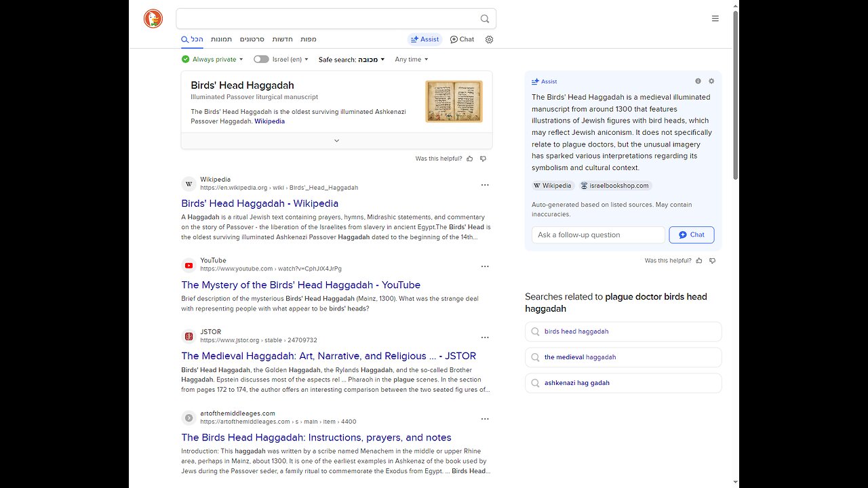Open the hamburger menu

click(715, 19)
